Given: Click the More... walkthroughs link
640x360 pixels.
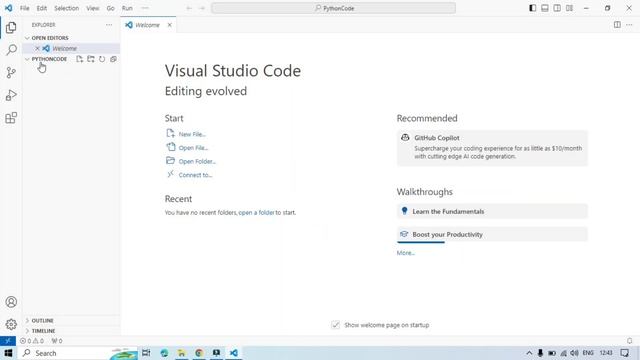Looking at the screenshot, I should pos(406,253).
